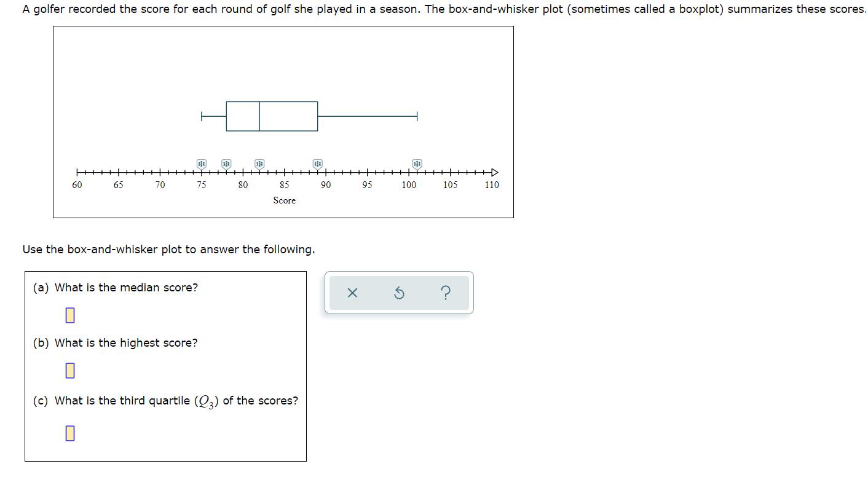
Task: Click the highest score answer box
Action: click(x=69, y=371)
